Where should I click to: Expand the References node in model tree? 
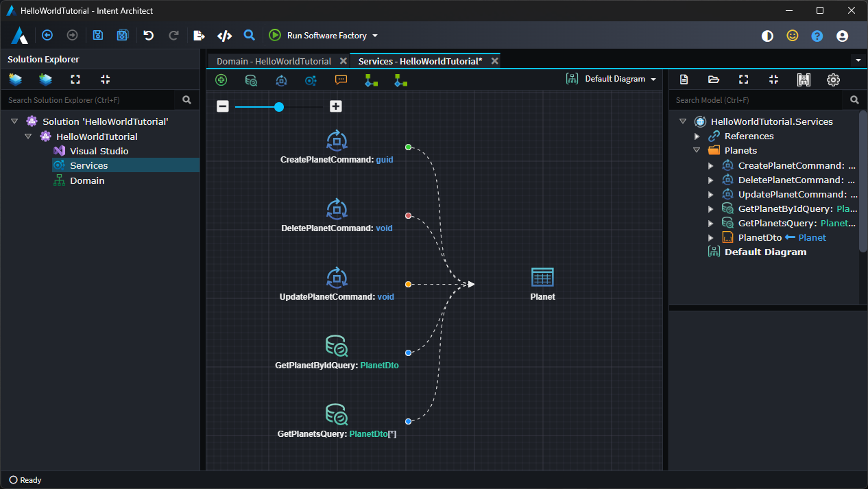pyautogui.click(x=697, y=136)
